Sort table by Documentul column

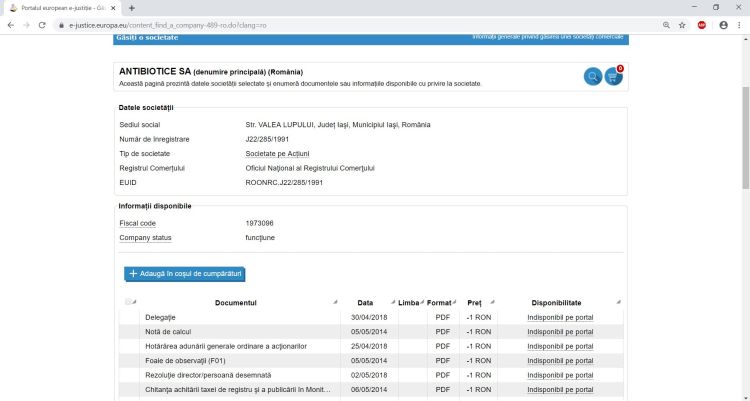click(236, 302)
